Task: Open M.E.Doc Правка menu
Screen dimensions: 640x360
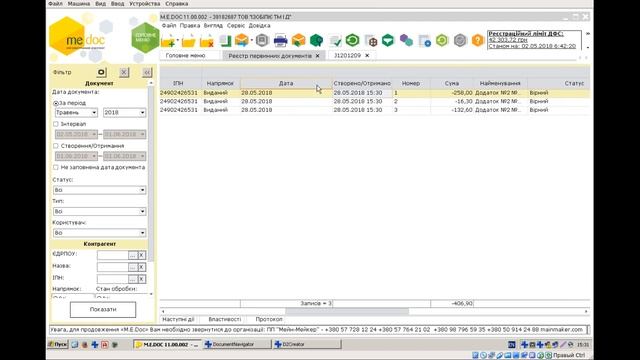Action: [x=190, y=25]
